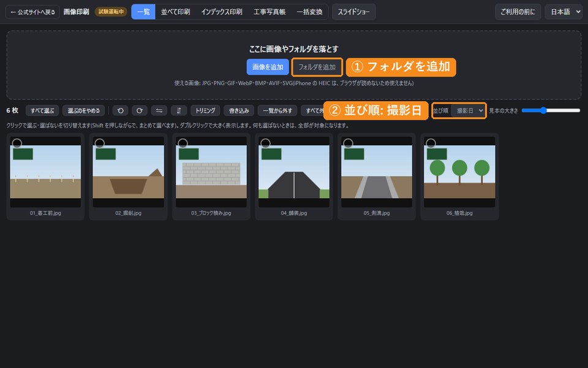Click the すべて外す button
The width and height of the screenshot is (588, 368).
point(313,110)
